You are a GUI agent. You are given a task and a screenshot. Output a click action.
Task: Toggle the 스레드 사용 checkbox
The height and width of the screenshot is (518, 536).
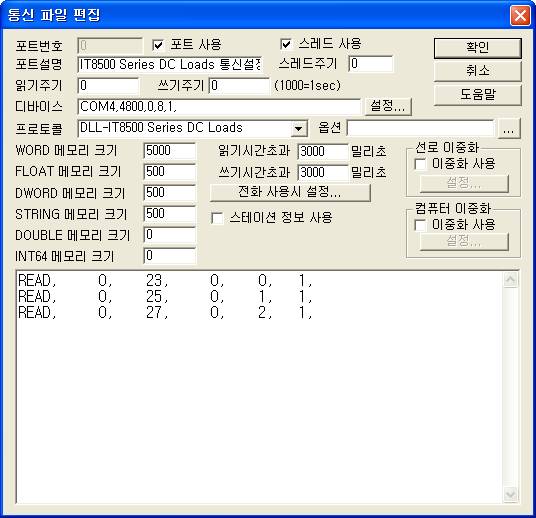(x=286, y=44)
